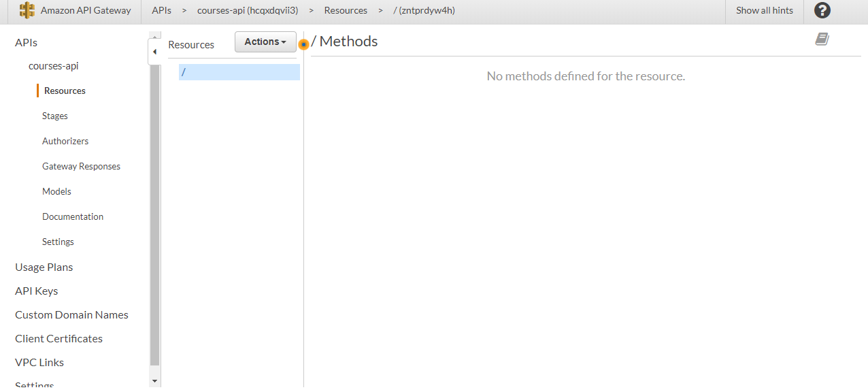Image resolution: width=868 pixels, height=392 pixels.
Task: Open the Stages section
Action: click(55, 116)
